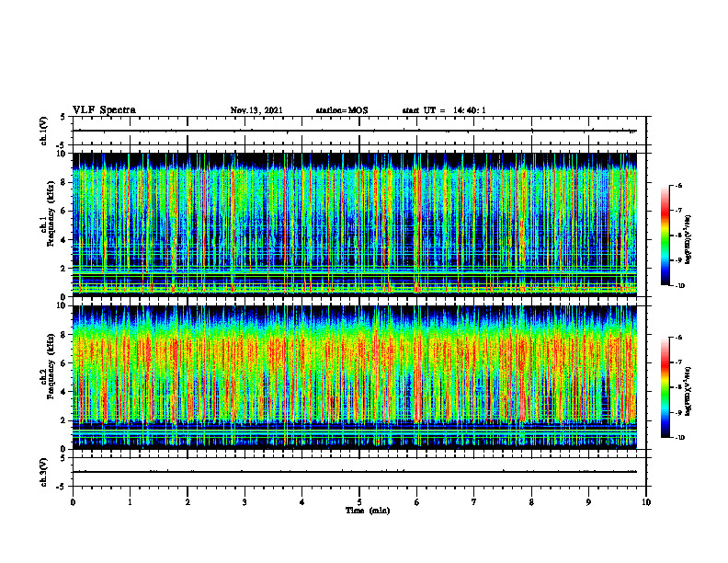Click time axis tick label "0"
Image resolution: width=728 pixels, height=563 pixels.
(x=73, y=502)
